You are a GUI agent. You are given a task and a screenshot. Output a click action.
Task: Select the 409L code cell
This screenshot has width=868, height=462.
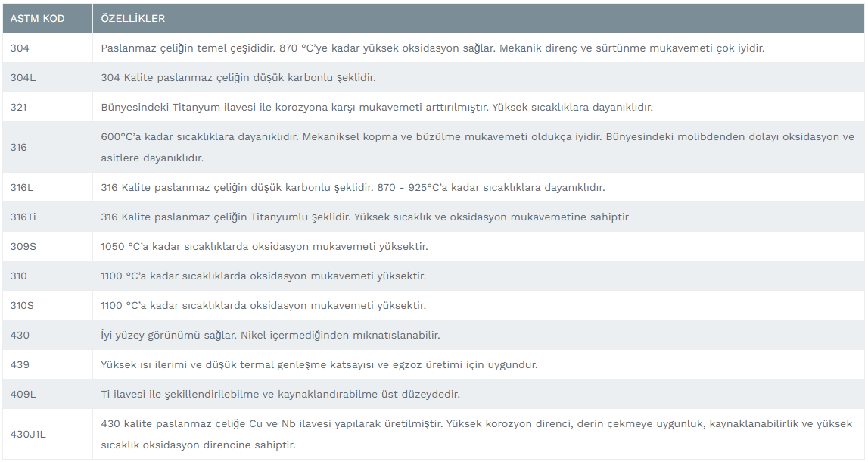click(x=48, y=394)
